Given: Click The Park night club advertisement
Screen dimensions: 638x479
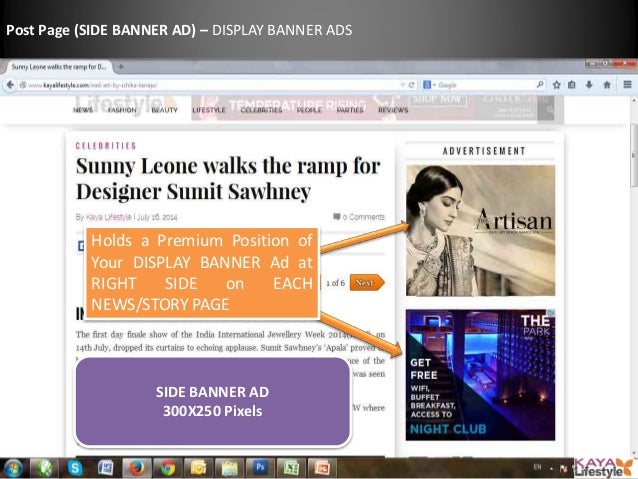Looking at the screenshot, I should [x=481, y=375].
